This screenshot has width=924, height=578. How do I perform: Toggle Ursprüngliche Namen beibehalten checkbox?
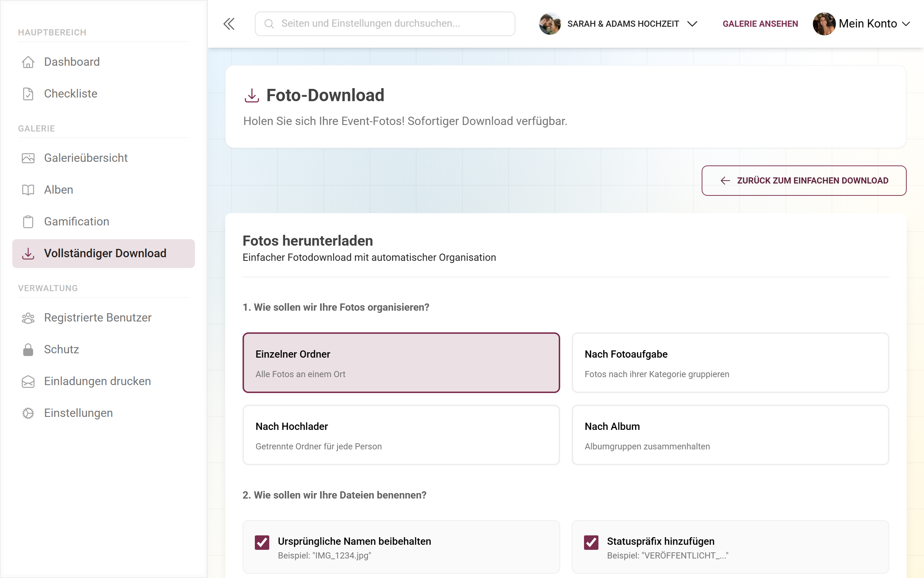(x=262, y=542)
